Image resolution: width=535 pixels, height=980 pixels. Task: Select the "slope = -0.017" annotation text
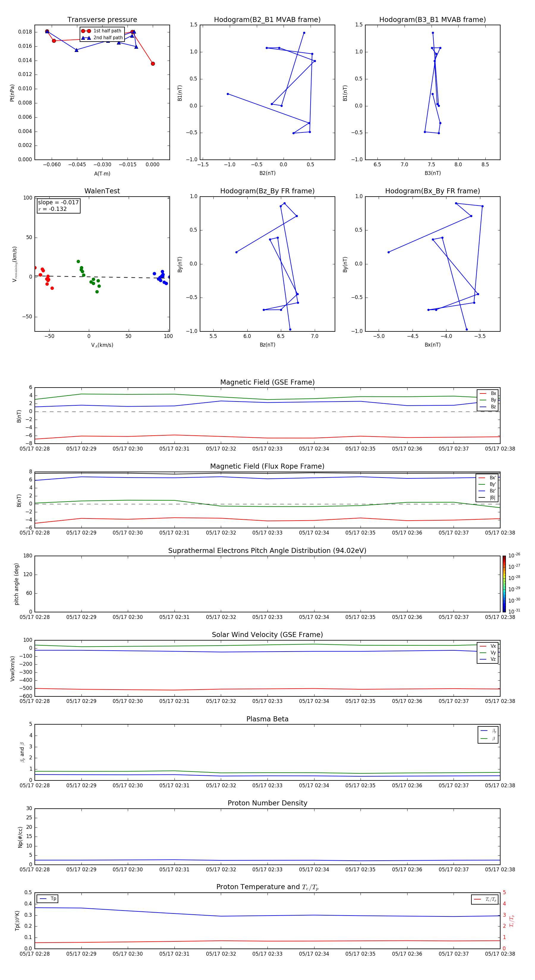(x=58, y=203)
